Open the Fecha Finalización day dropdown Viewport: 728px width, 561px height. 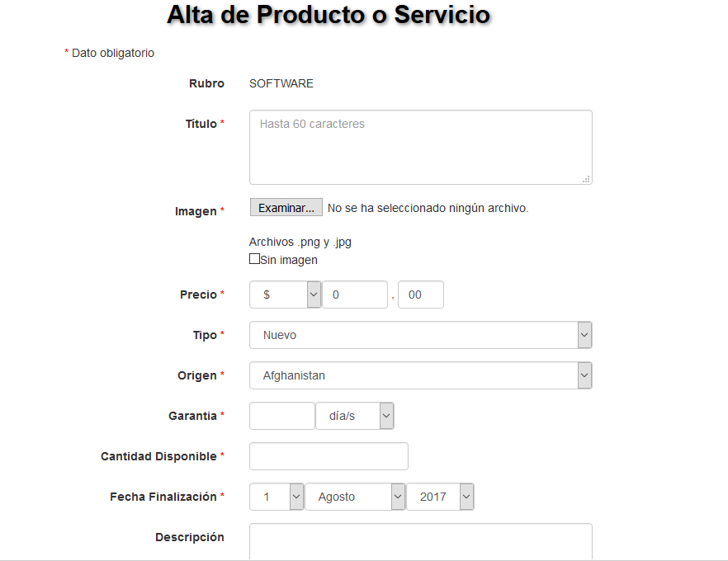277,496
